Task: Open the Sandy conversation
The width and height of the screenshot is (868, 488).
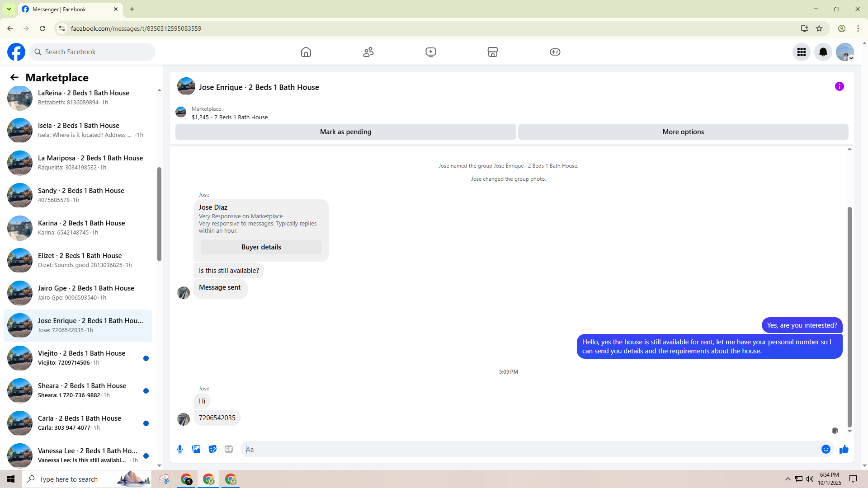Action: pos(78,195)
